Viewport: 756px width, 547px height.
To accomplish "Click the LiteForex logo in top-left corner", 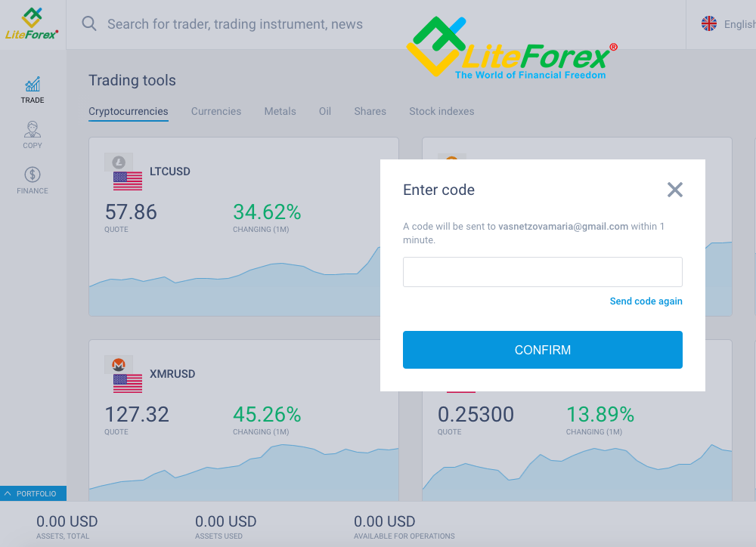I will [x=32, y=23].
